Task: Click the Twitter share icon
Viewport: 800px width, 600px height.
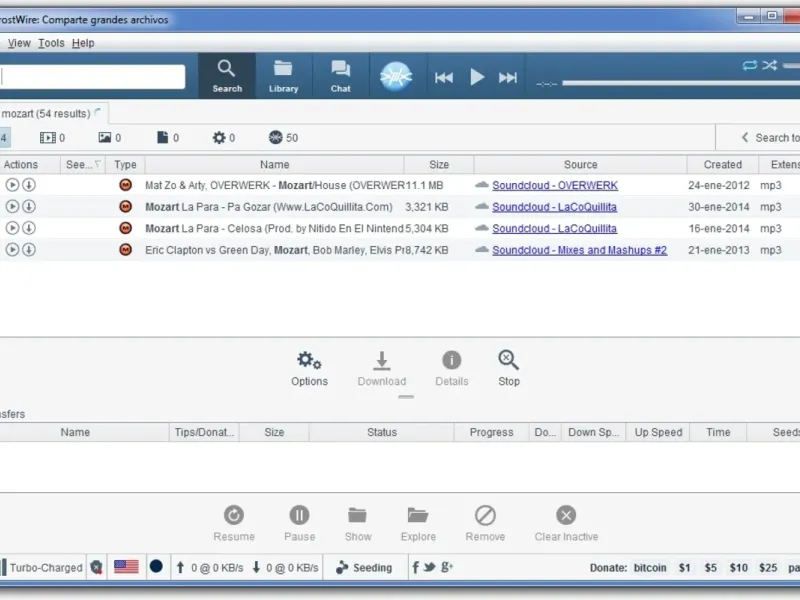Action: pos(430,567)
